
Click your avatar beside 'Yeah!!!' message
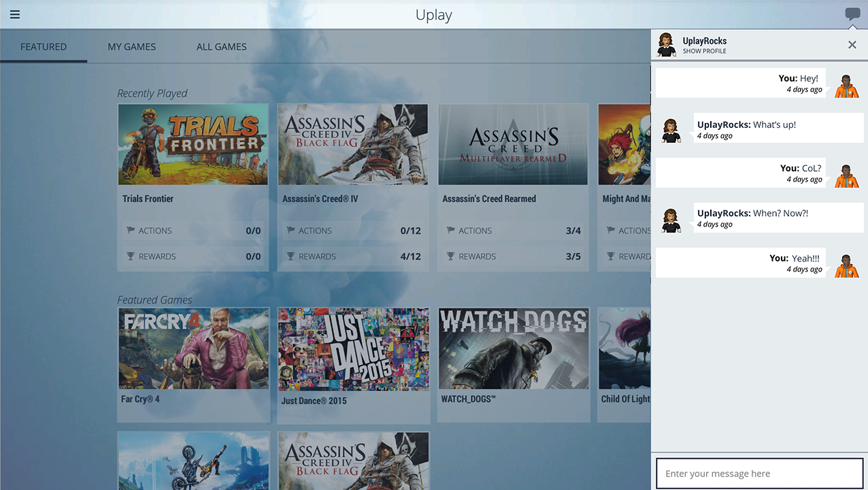[x=847, y=265]
